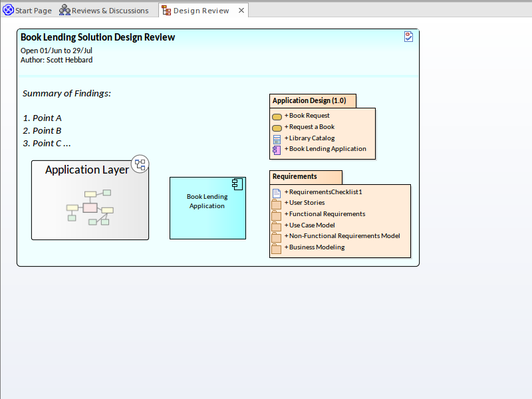Select the Use Case Model entry
This screenshot has width=532, height=399.
coord(311,225)
